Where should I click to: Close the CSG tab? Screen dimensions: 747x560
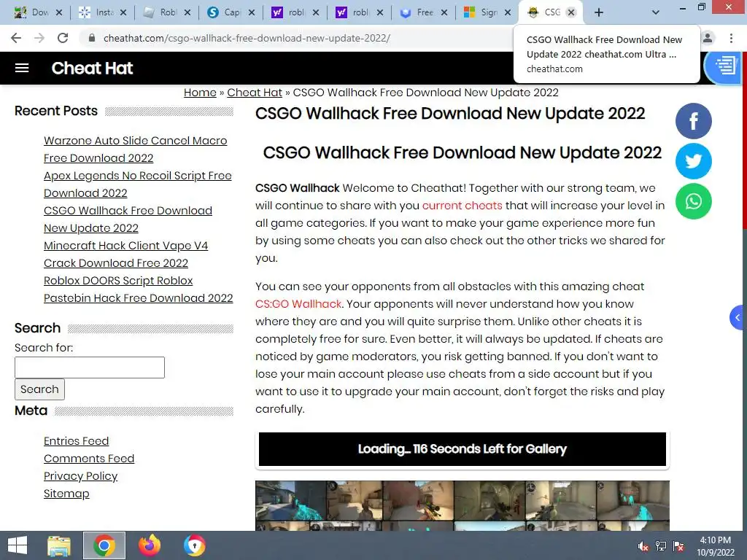571,12
